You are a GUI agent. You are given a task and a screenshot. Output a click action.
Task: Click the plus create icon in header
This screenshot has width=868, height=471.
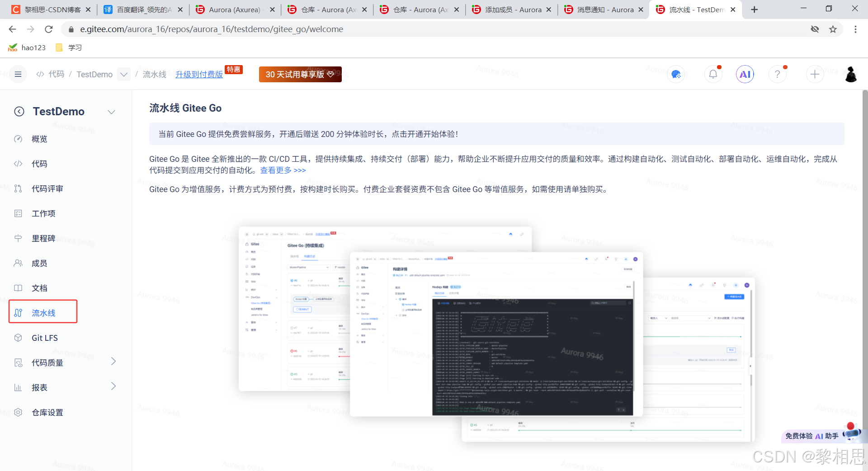(x=815, y=74)
